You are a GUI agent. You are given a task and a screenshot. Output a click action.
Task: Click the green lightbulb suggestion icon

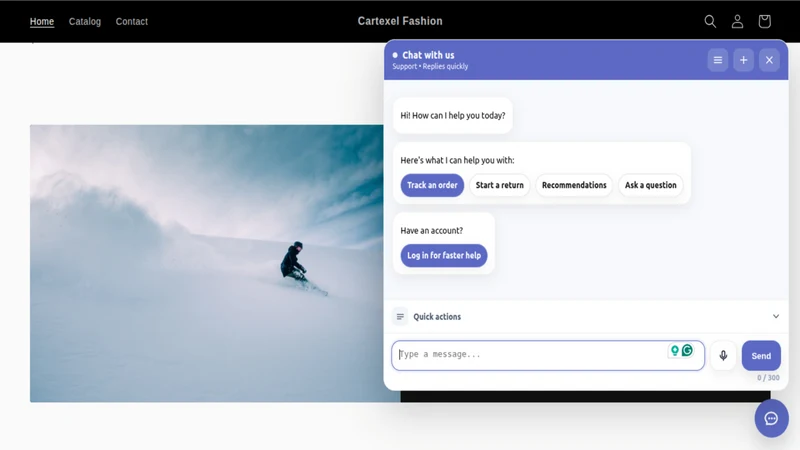click(674, 351)
